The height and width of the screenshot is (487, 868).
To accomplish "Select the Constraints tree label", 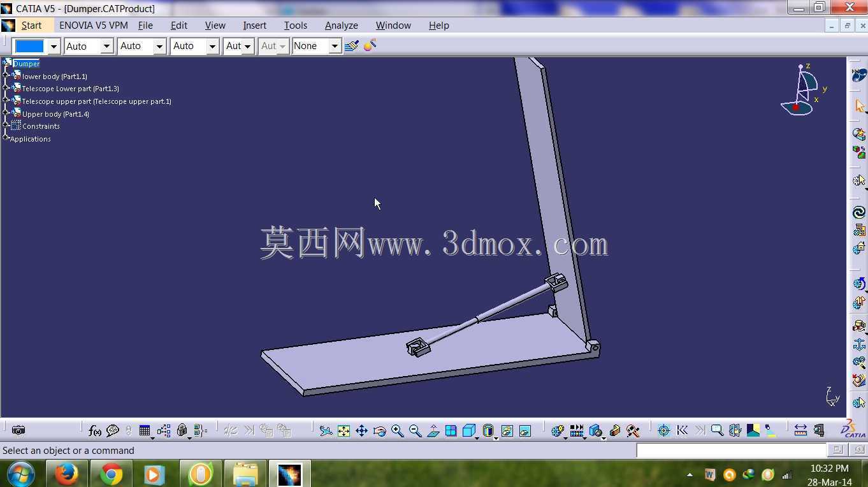I will click(x=41, y=126).
